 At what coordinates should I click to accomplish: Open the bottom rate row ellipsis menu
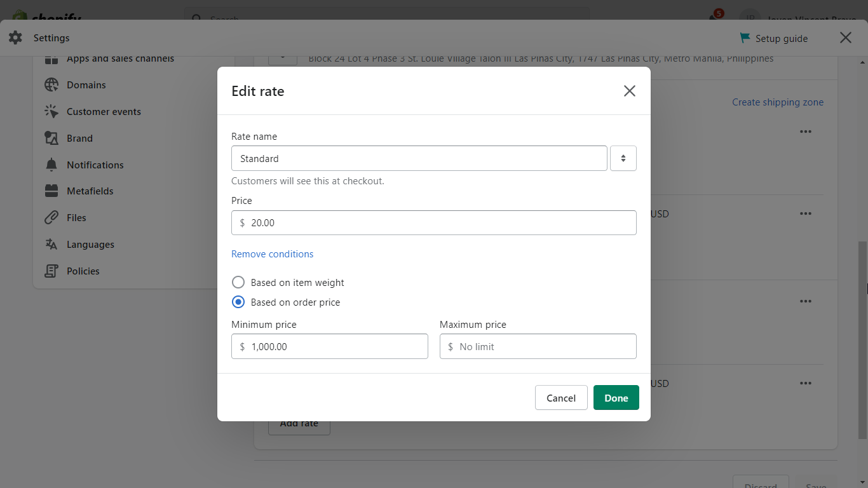[806, 383]
